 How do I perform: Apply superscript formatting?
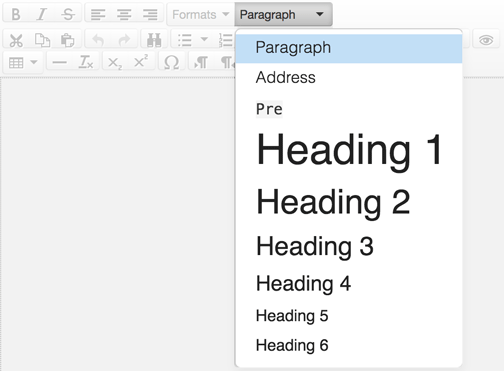pyautogui.click(x=141, y=62)
